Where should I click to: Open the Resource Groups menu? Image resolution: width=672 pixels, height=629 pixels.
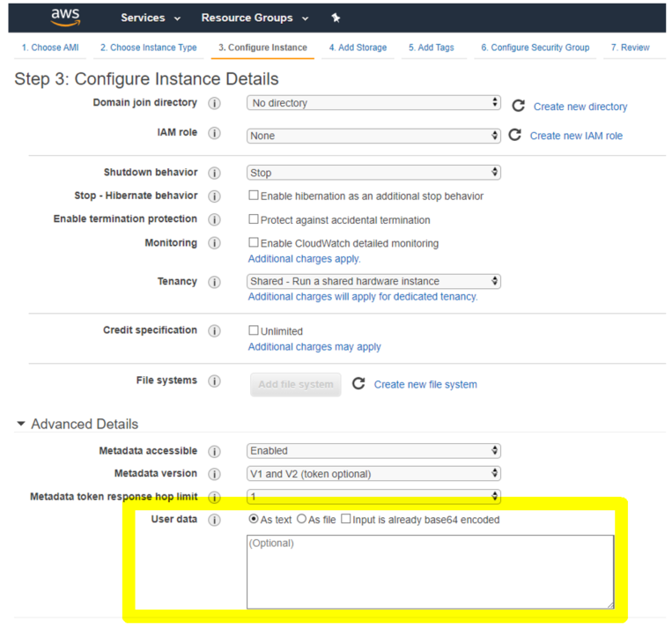click(255, 18)
